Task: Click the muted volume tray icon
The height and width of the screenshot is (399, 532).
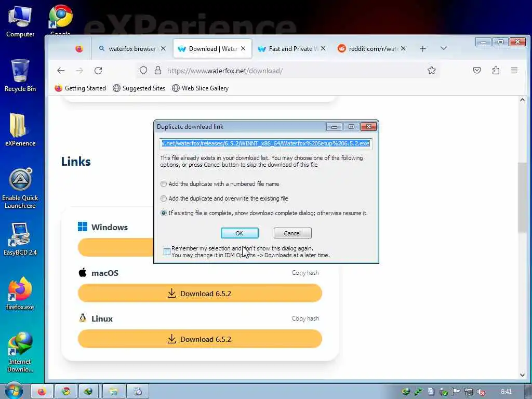Action: pyautogui.click(x=481, y=392)
